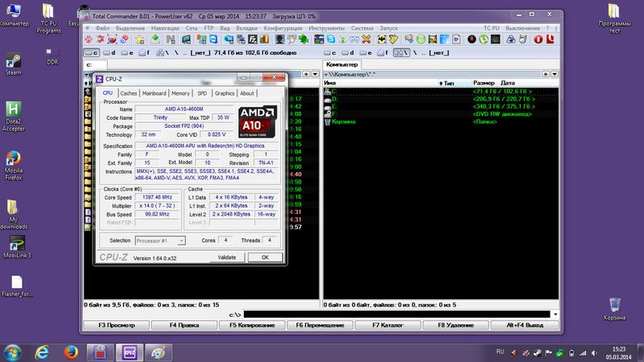Image resolution: width=644 pixels, height=362 pixels.
Task: Open Steam shortcut on desktop
Action: [13, 64]
